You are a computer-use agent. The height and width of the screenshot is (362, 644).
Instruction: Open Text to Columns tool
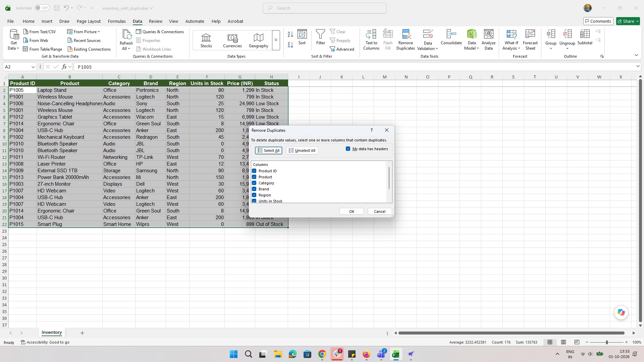pos(371,40)
